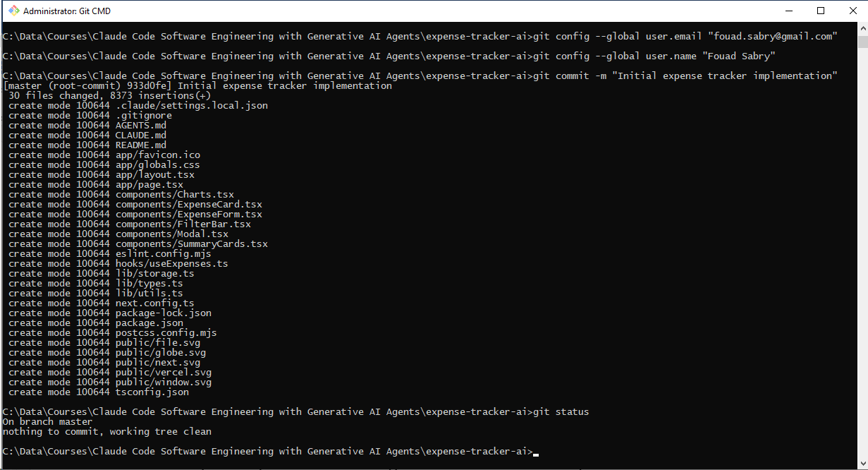
Task: Click the Administrator: Git CMD title text
Action: (x=67, y=11)
